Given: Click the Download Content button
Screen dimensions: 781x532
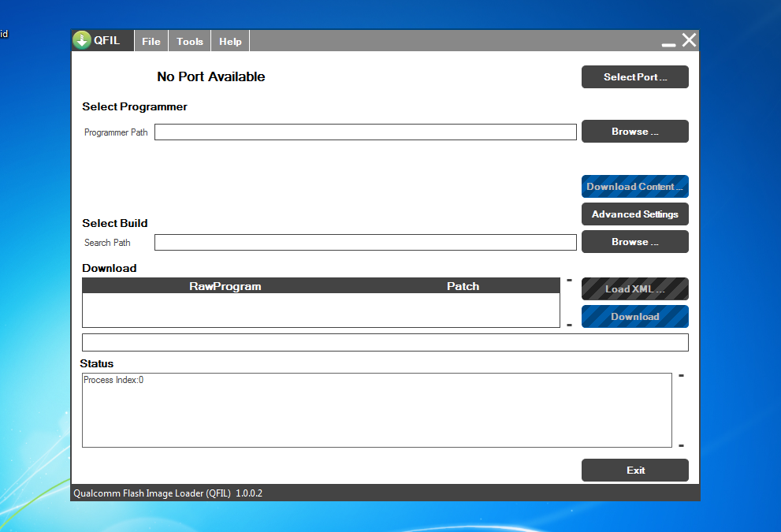Looking at the screenshot, I should click(635, 187).
